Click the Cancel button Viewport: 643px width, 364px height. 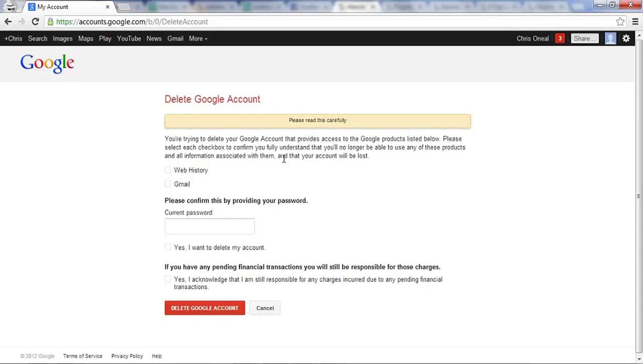click(265, 308)
